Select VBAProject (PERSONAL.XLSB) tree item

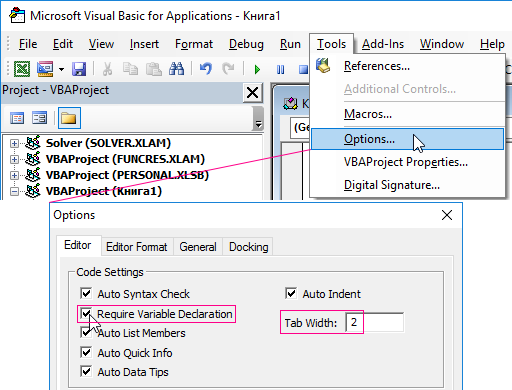point(127,175)
